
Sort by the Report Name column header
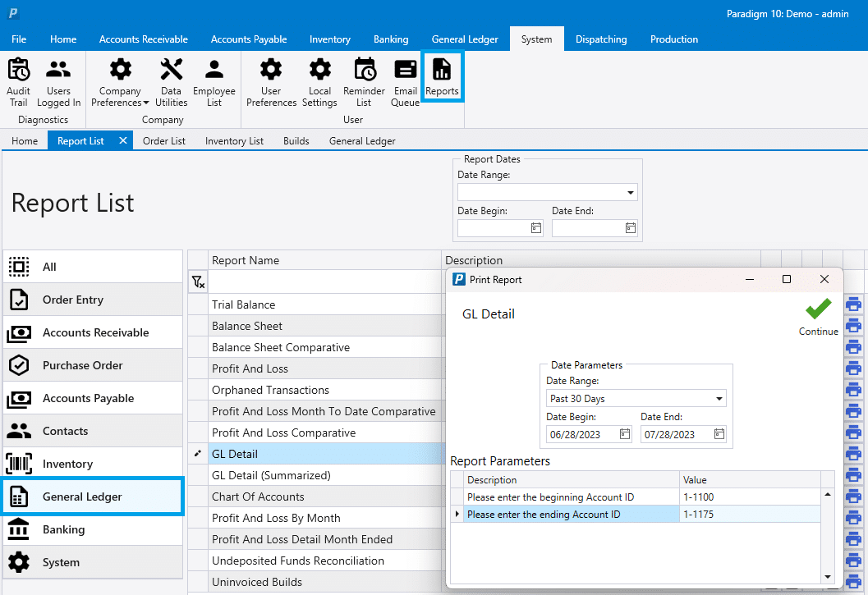(x=325, y=260)
